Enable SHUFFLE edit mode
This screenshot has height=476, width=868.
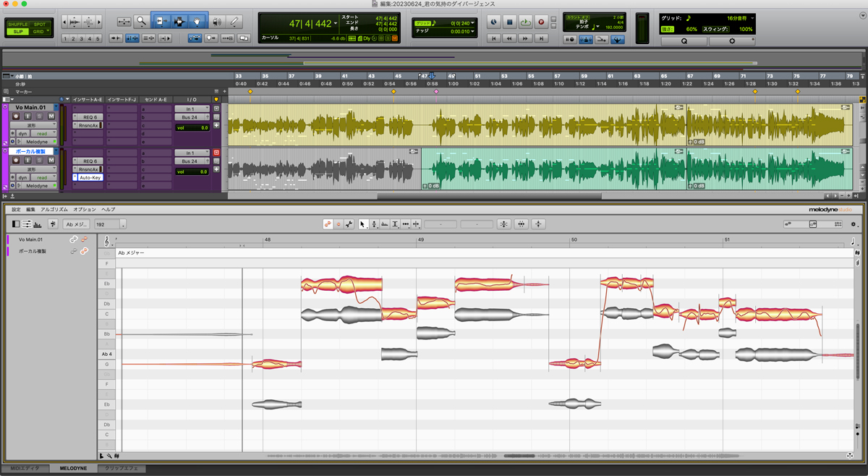[x=17, y=25]
